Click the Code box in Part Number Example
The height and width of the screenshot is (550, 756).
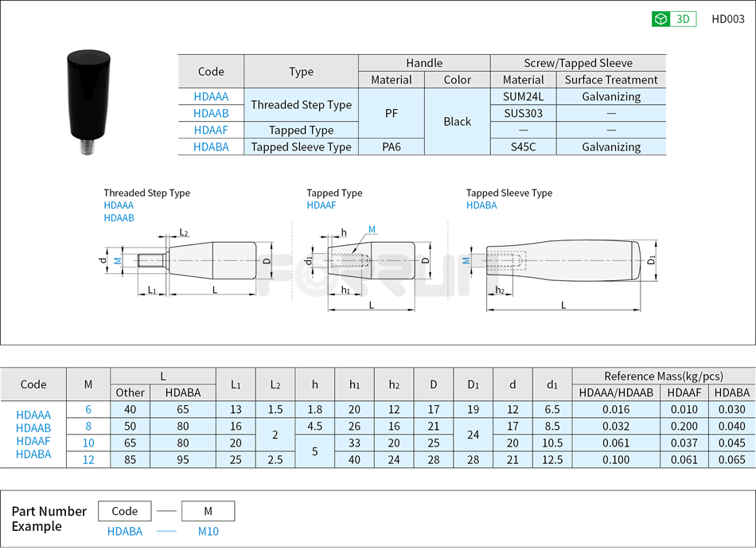pyautogui.click(x=124, y=511)
